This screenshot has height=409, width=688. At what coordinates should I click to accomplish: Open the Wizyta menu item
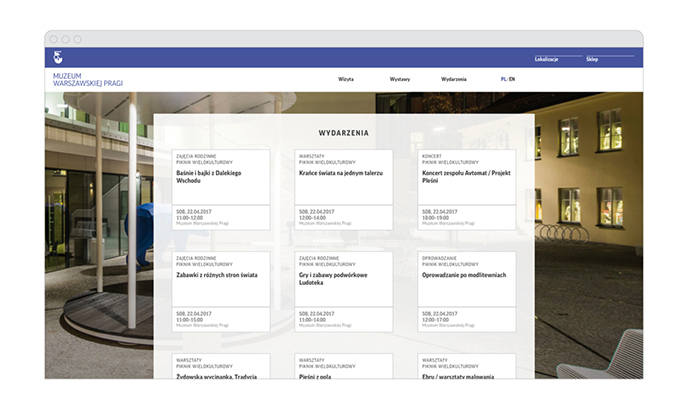point(346,78)
